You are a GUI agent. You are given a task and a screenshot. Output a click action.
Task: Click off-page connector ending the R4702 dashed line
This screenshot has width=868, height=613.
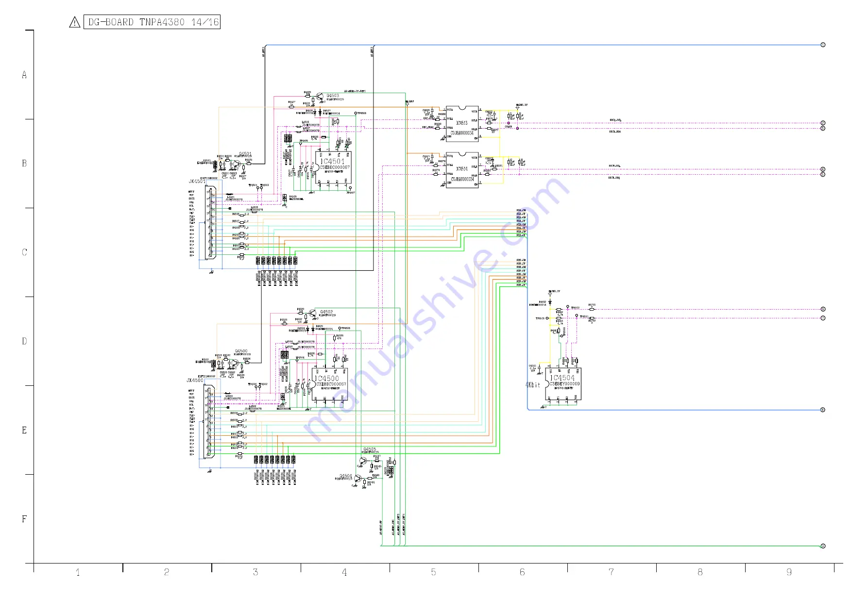(x=823, y=318)
